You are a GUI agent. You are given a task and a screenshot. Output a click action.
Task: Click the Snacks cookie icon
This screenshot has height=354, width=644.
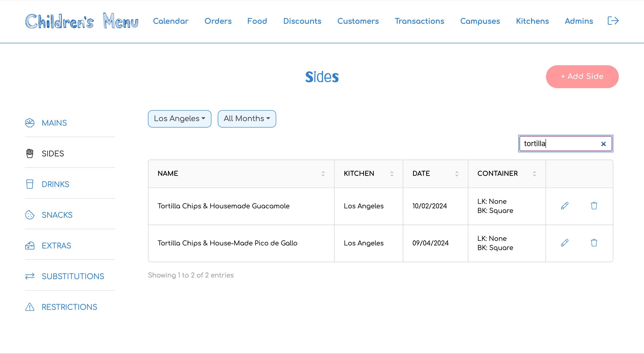tap(30, 215)
